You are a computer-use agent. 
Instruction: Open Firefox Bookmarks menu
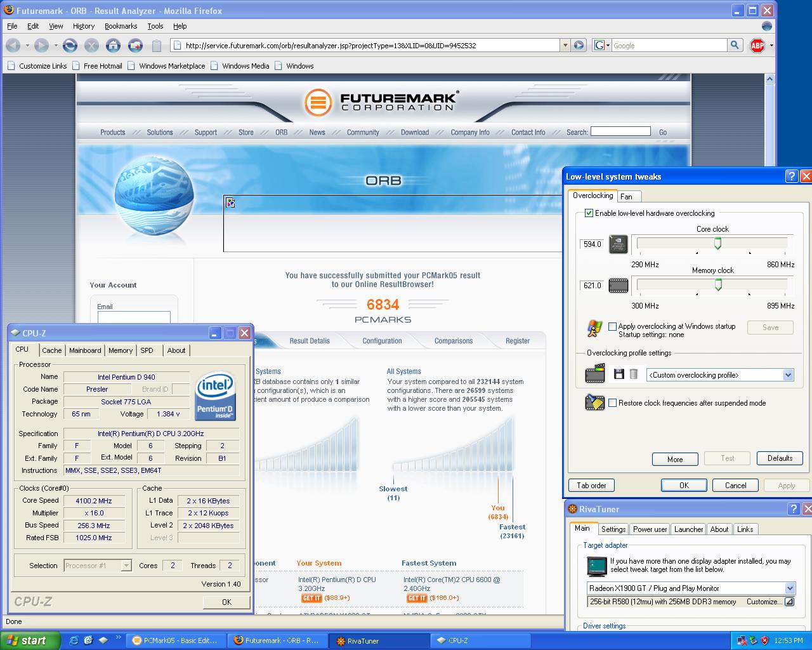coord(121,26)
